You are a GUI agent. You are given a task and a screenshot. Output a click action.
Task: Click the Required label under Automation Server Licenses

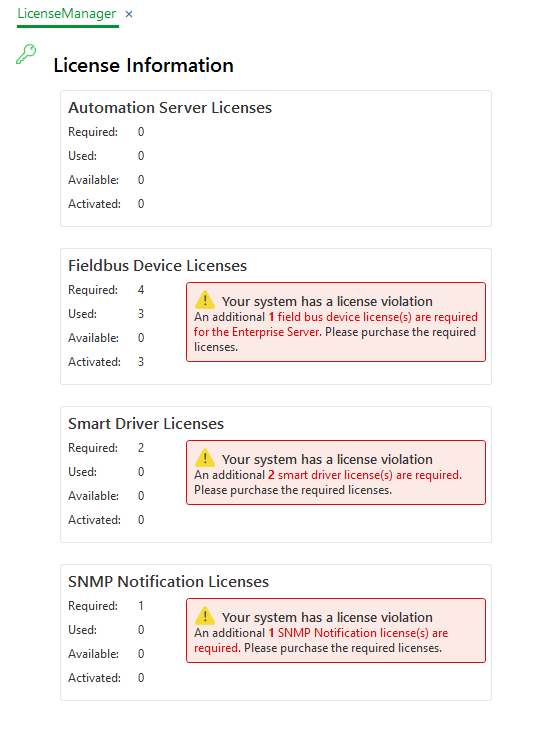point(93,132)
